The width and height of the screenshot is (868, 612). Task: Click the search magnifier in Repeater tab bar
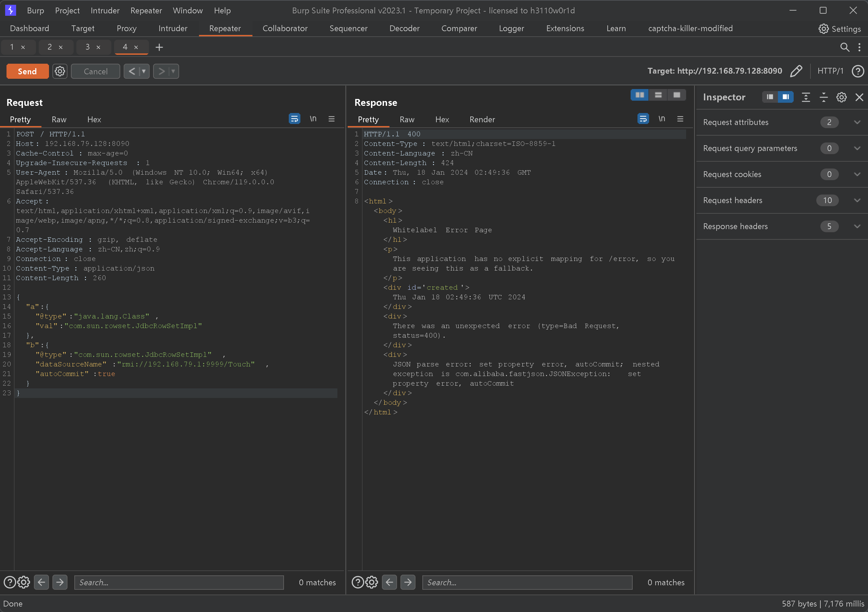coord(844,47)
